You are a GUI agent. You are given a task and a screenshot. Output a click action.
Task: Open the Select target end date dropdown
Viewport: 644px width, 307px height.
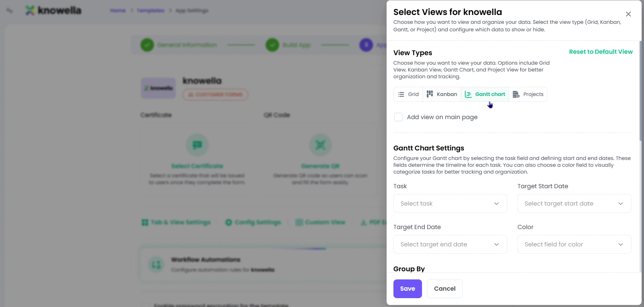(450, 244)
